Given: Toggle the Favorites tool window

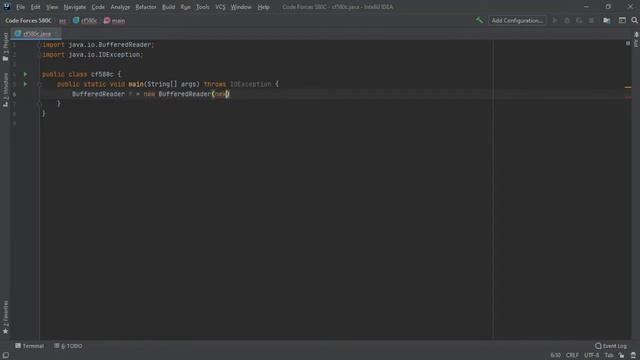Looking at the screenshot, I should [5, 318].
